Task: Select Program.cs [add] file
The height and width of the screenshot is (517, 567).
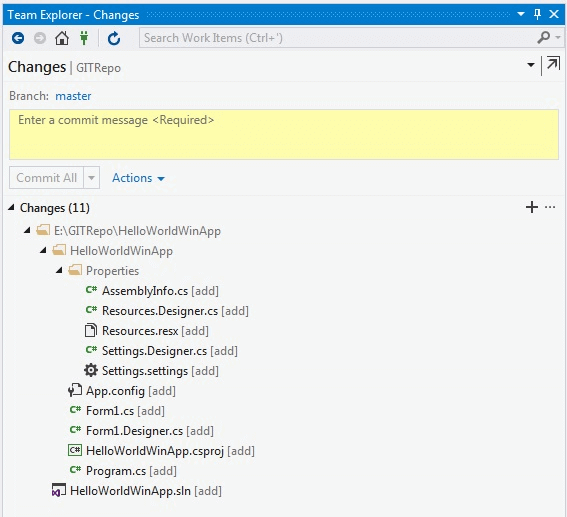Action: 131,471
